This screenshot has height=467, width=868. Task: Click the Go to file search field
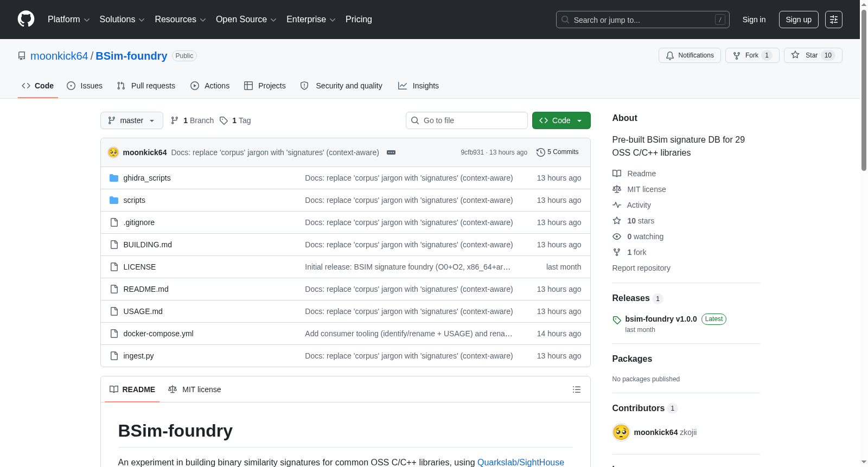[467, 120]
